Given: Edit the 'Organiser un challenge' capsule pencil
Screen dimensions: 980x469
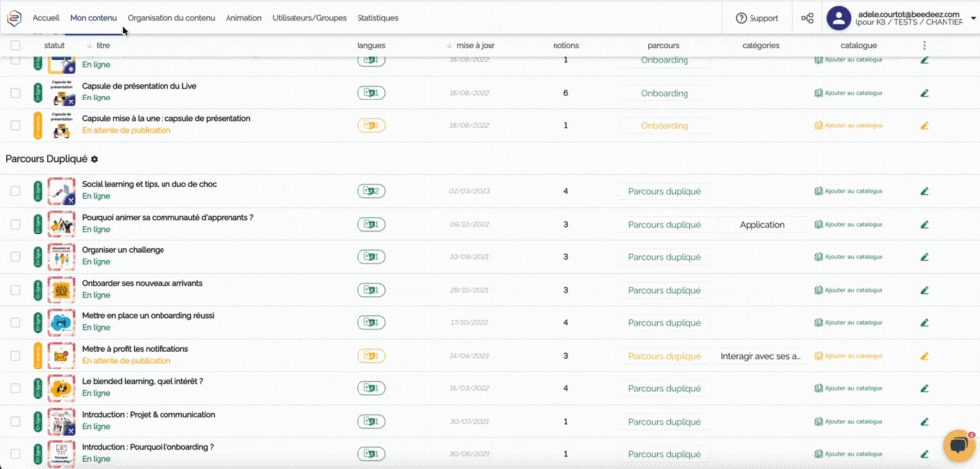Looking at the screenshot, I should click(924, 257).
